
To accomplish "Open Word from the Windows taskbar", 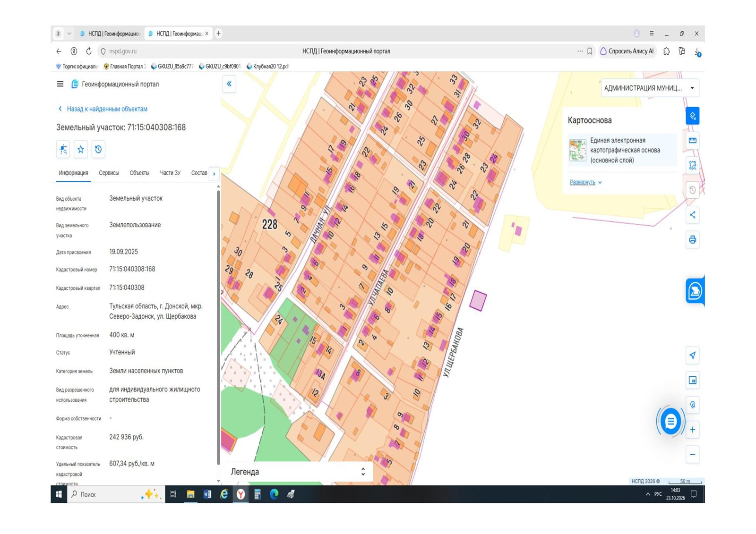I will click(207, 494).
